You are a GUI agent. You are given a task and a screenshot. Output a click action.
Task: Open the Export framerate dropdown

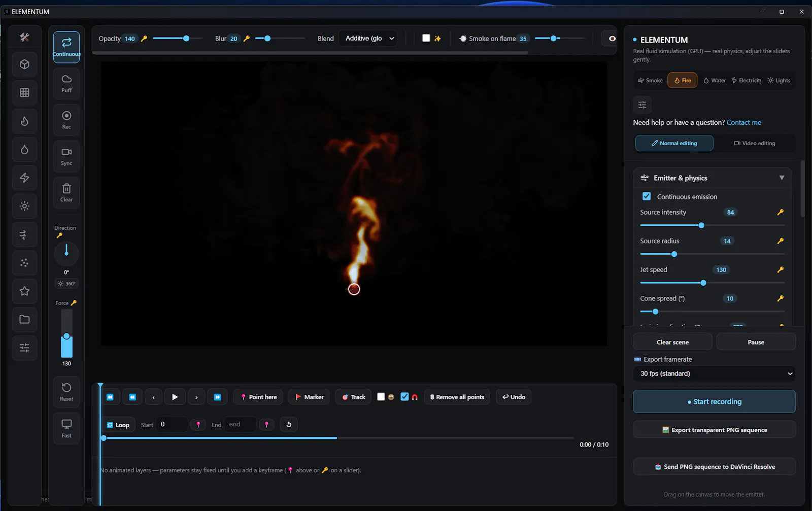coord(714,373)
